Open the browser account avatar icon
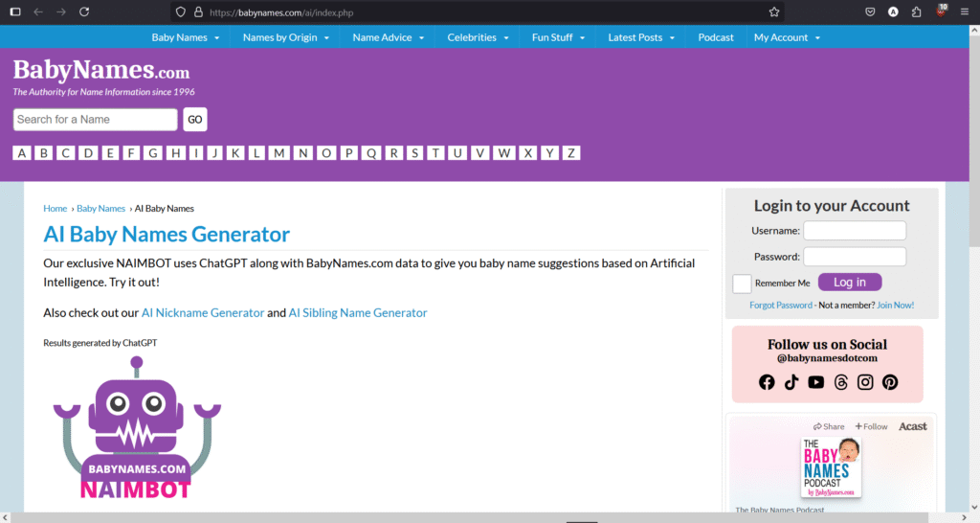 (x=893, y=11)
